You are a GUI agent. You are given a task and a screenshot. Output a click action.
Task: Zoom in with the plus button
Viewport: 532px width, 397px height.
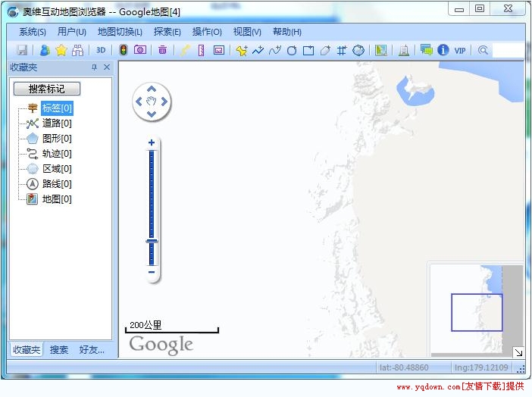point(152,142)
